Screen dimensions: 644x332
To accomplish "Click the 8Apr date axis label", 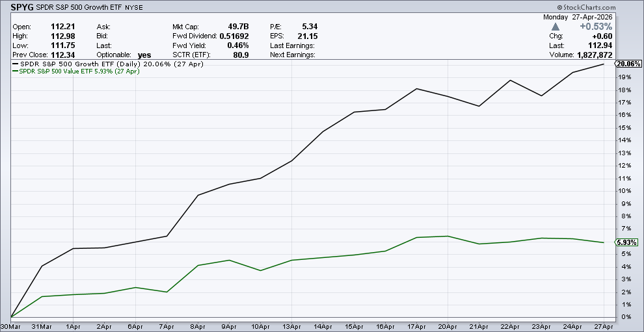I will click(x=198, y=326).
